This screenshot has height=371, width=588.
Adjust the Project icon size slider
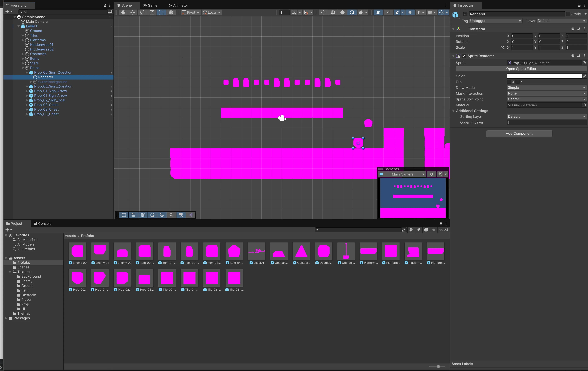[438, 367]
